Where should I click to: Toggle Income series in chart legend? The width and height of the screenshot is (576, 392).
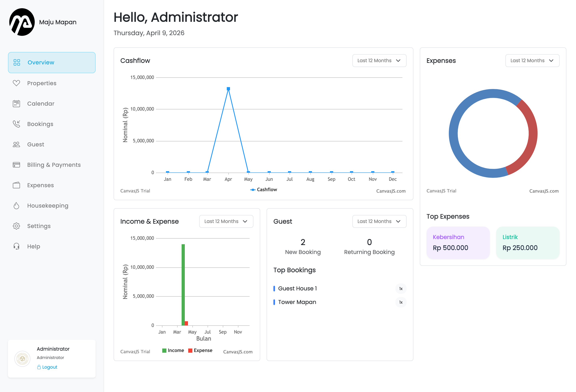click(x=173, y=350)
